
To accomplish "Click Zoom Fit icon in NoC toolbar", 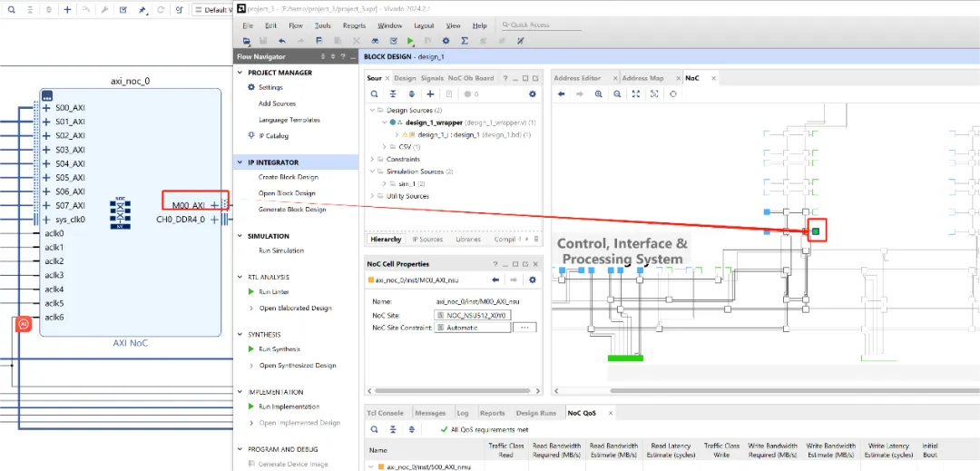I will (x=636, y=93).
